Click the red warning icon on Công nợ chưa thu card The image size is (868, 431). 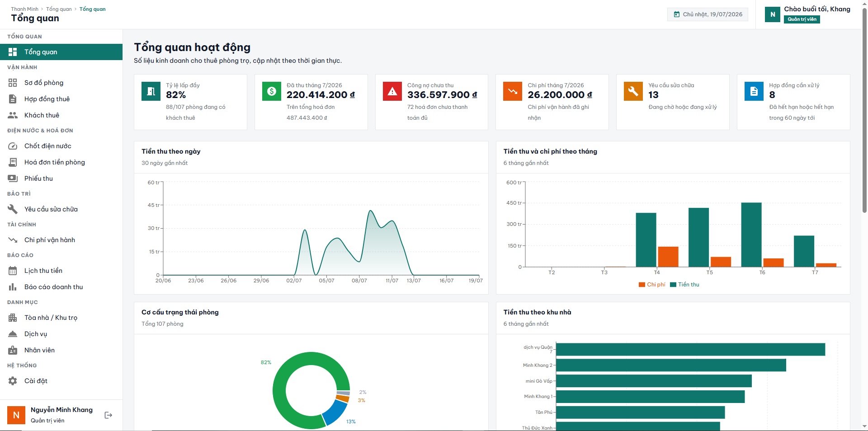coord(392,91)
